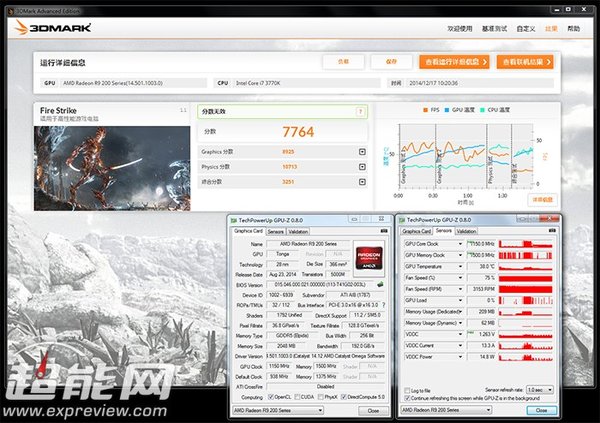Open the Sensor refresh rate 1.0 sec dropdown

(540, 390)
